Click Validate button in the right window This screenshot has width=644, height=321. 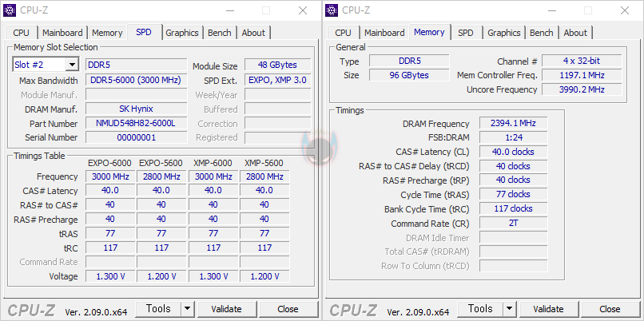[x=548, y=309]
